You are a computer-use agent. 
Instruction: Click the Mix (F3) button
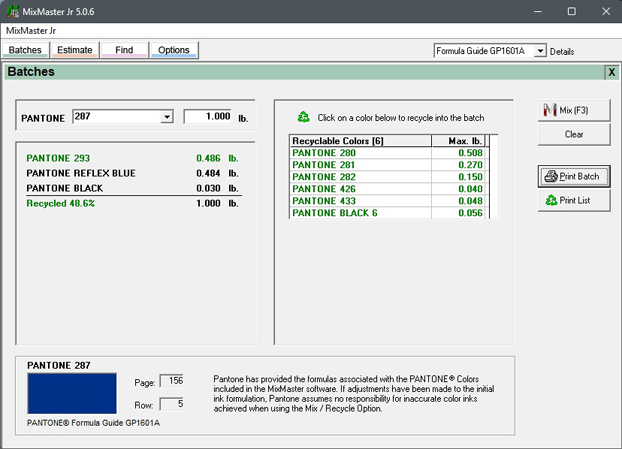pyautogui.click(x=573, y=110)
